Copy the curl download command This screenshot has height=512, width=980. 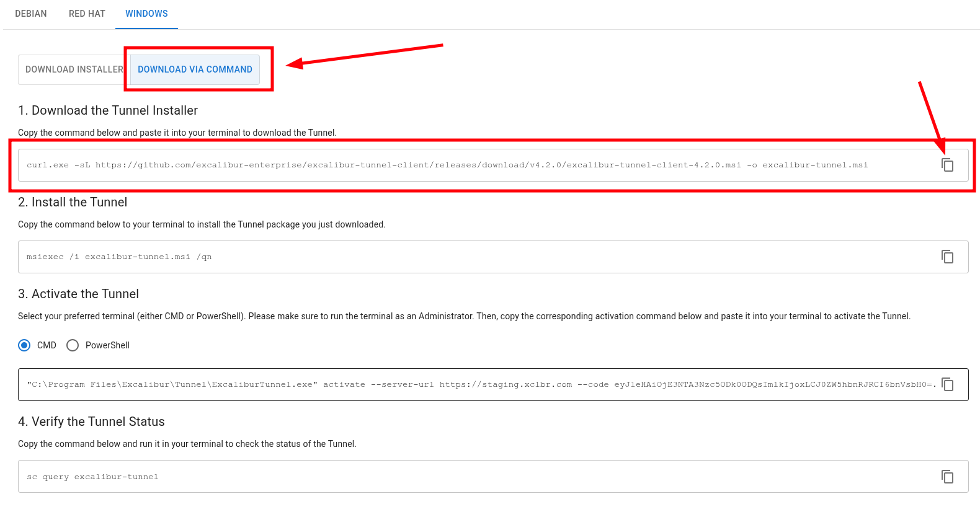(x=947, y=165)
